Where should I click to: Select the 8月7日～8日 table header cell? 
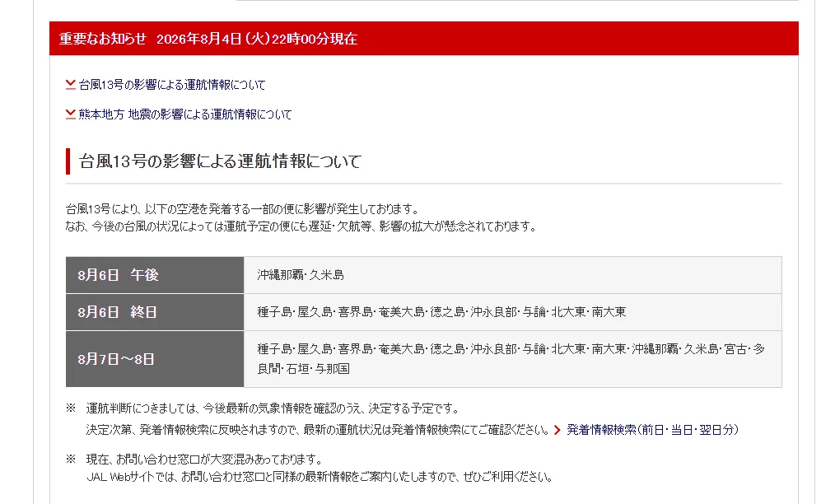click(155, 359)
